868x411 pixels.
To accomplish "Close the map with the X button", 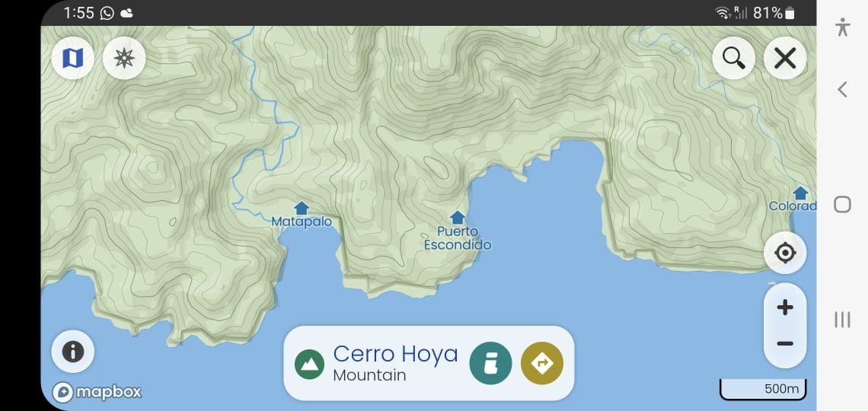I will click(x=785, y=58).
